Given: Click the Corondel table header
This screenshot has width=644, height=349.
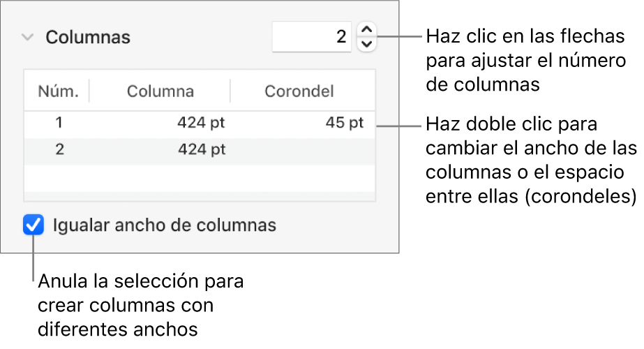Looking at the screenshot, I should (299, 91).
